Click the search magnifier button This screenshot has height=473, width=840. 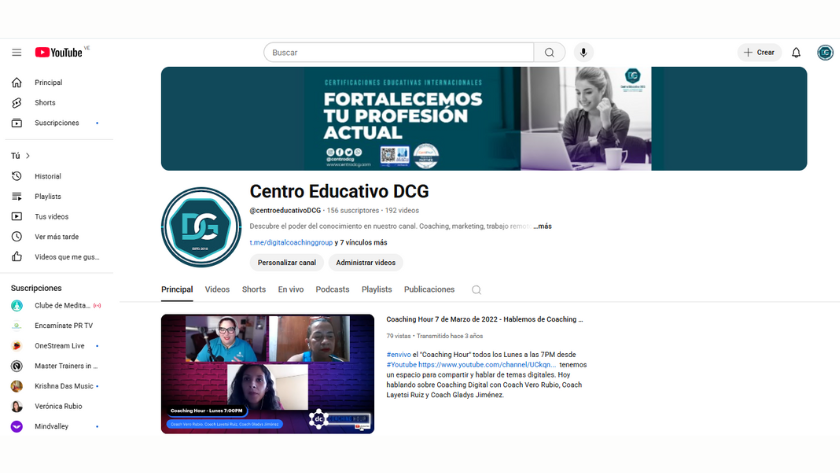pyautogui.click(x=549, y=52)
